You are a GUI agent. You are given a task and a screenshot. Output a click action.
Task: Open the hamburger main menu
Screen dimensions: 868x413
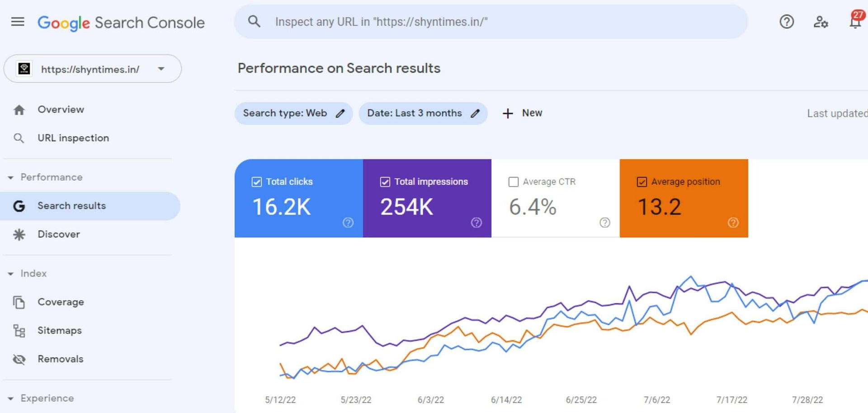point(18,22)
